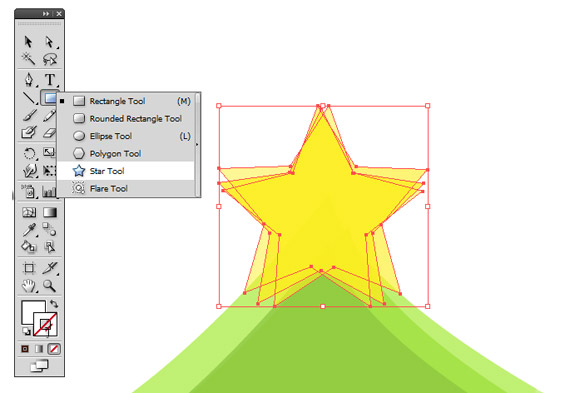Select the Zoom magnifier tool

point(49,286)
